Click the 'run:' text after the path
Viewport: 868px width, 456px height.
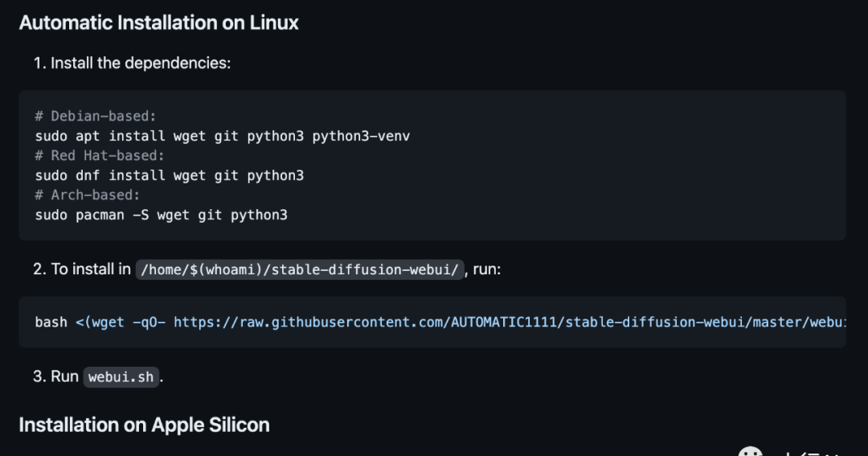click(x=486, y=269)
